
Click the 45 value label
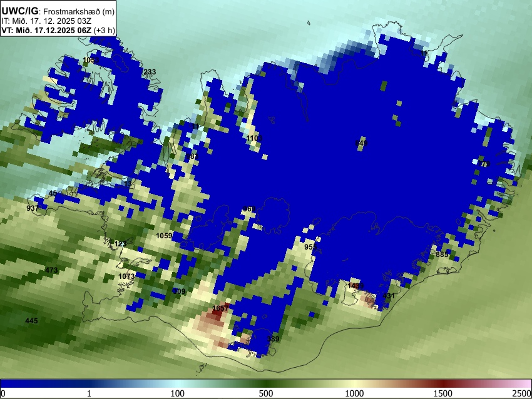[53, 193]
